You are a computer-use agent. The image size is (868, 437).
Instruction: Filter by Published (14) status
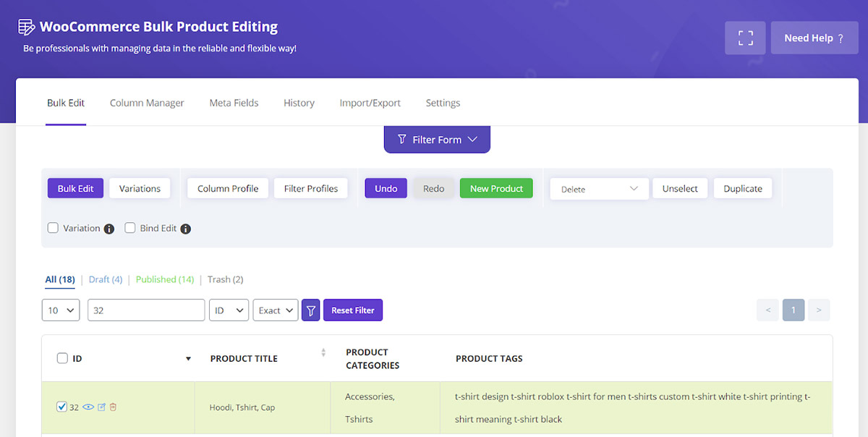point(165,279)
